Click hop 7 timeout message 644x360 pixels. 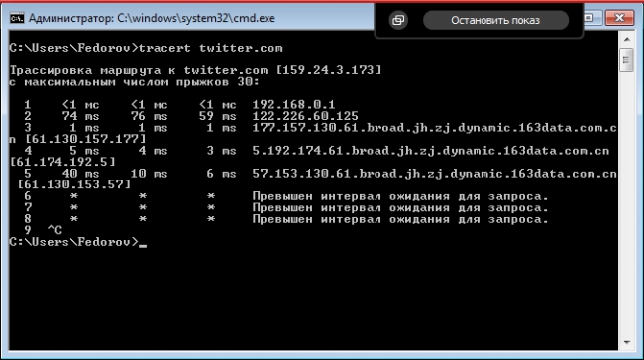click(400, 207)
